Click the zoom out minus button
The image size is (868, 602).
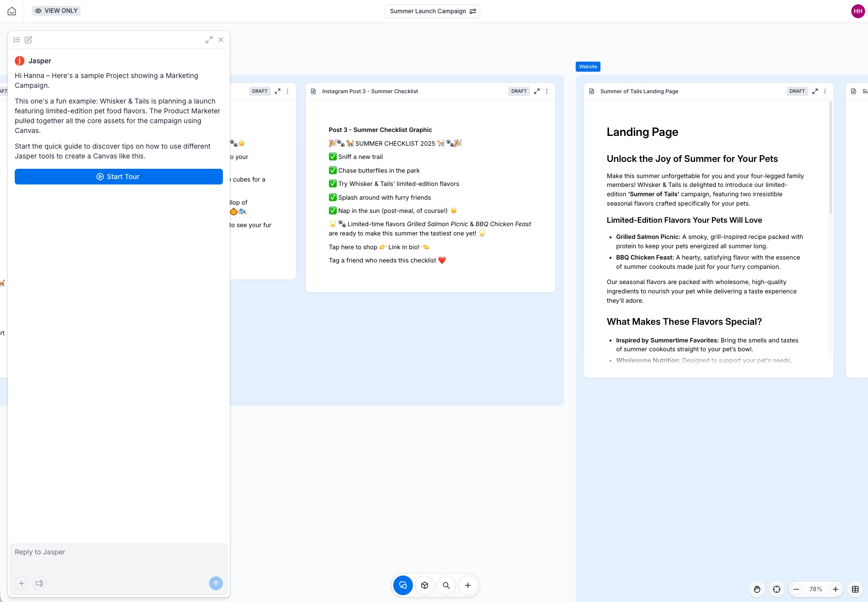797,589
